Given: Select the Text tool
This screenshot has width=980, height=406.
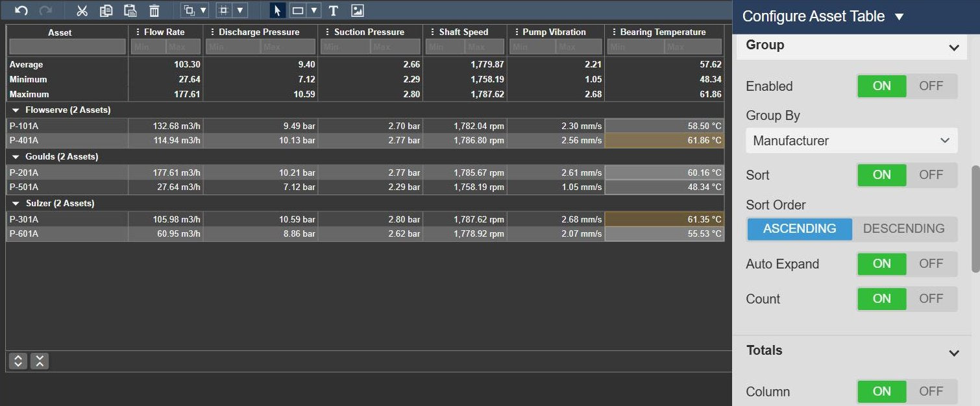Looking at the screenshot, I should (x=333, y=10).
